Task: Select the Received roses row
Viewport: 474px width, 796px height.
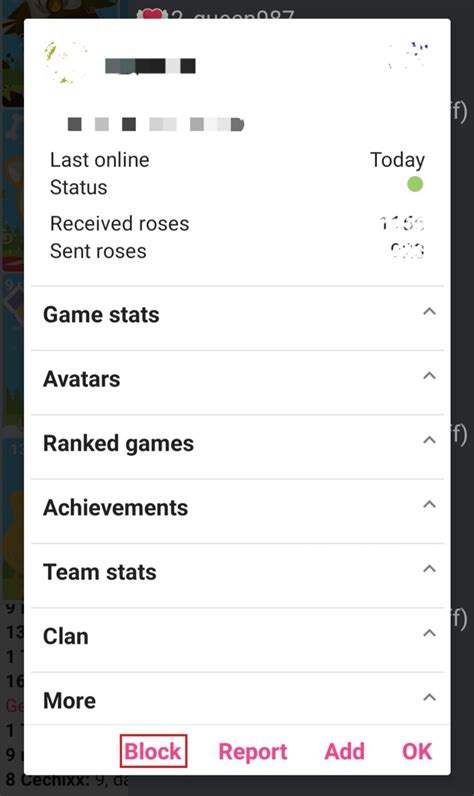Action: click(237, 224)
